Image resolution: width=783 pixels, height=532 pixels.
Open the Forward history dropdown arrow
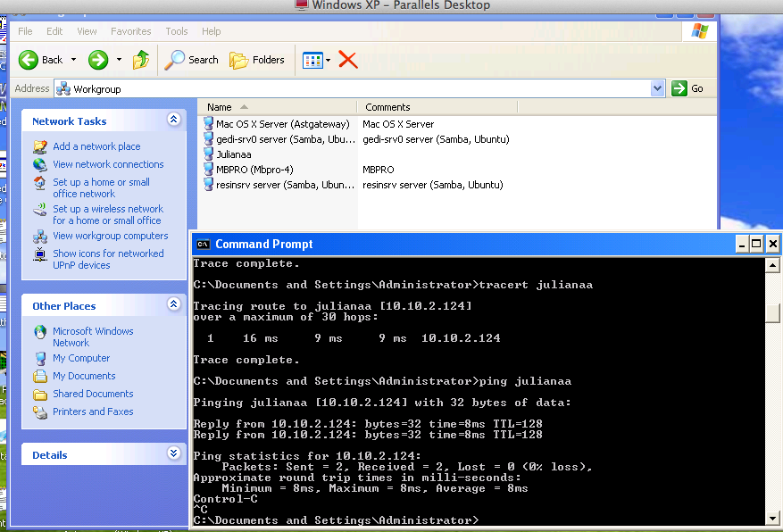click(119, 60)
